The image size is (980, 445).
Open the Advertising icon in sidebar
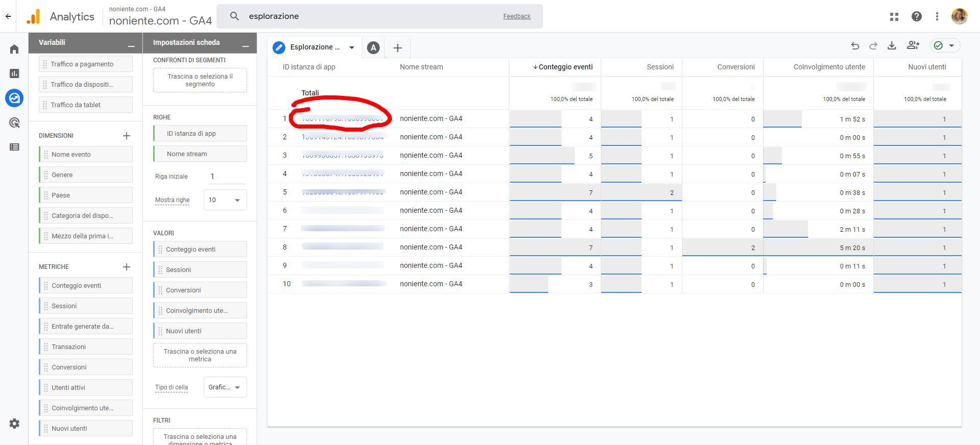pyautogui.click(x=14, y=122)
